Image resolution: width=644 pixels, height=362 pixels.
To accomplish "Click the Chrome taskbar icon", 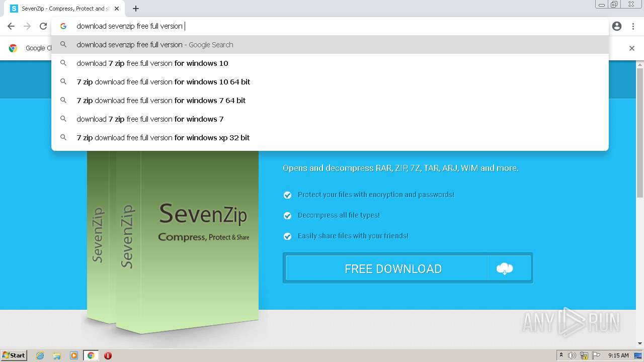I will click(x=91, y=355).
